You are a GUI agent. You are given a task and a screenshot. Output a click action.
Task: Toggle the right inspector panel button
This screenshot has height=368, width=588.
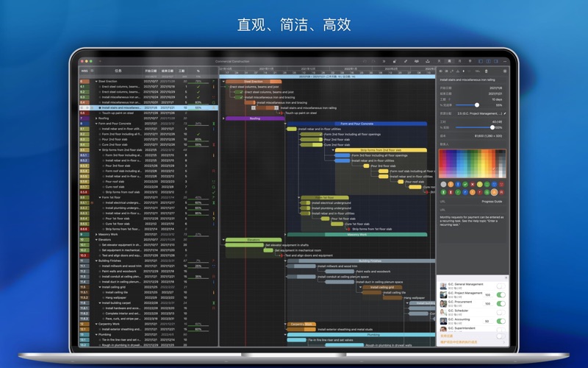495,61
